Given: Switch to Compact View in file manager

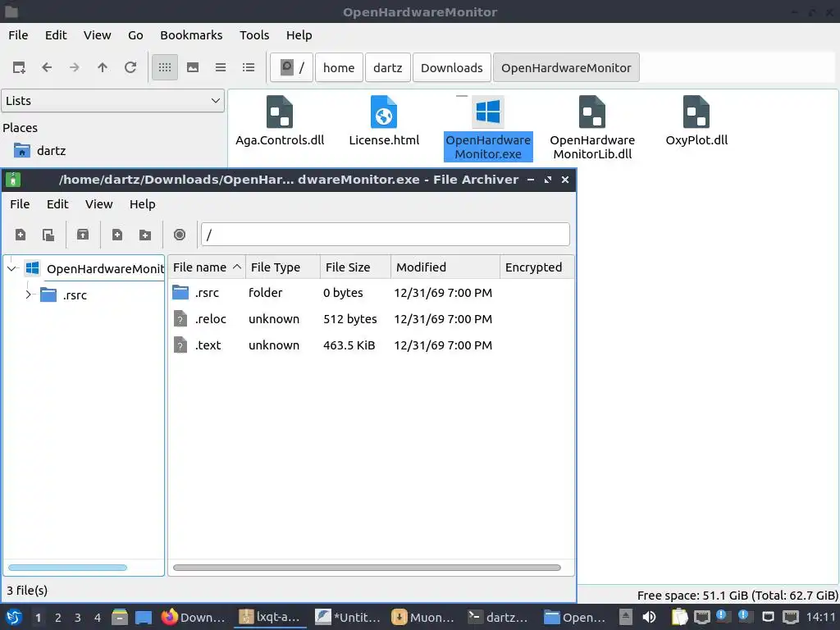Looking at the screenshot, I should [221, 67].
